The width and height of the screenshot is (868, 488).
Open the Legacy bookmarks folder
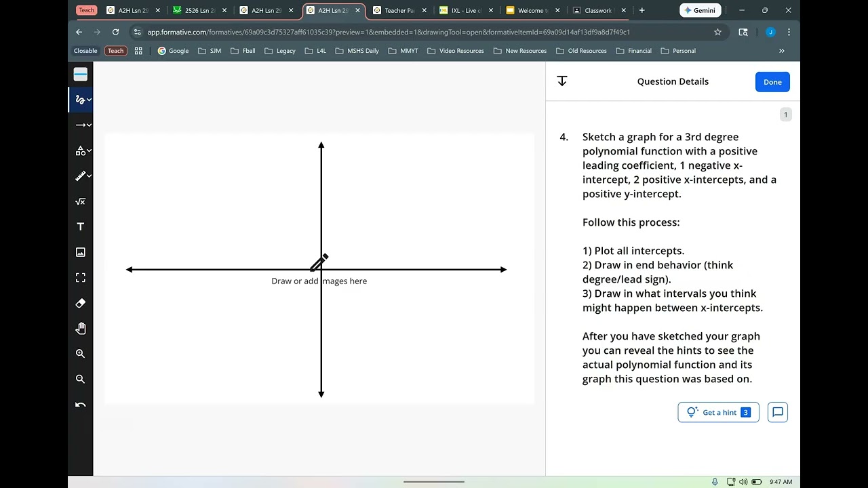280,51
